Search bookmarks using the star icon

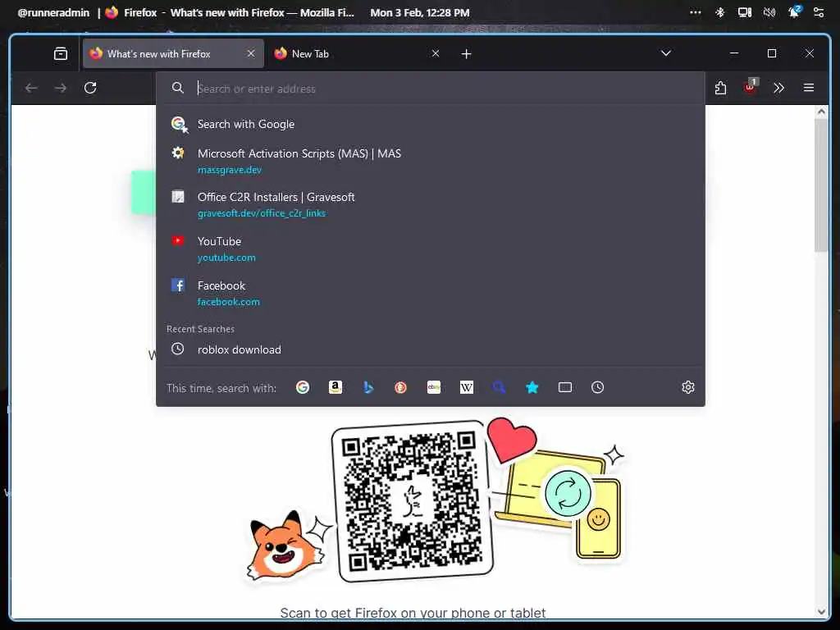coord(532,387)
